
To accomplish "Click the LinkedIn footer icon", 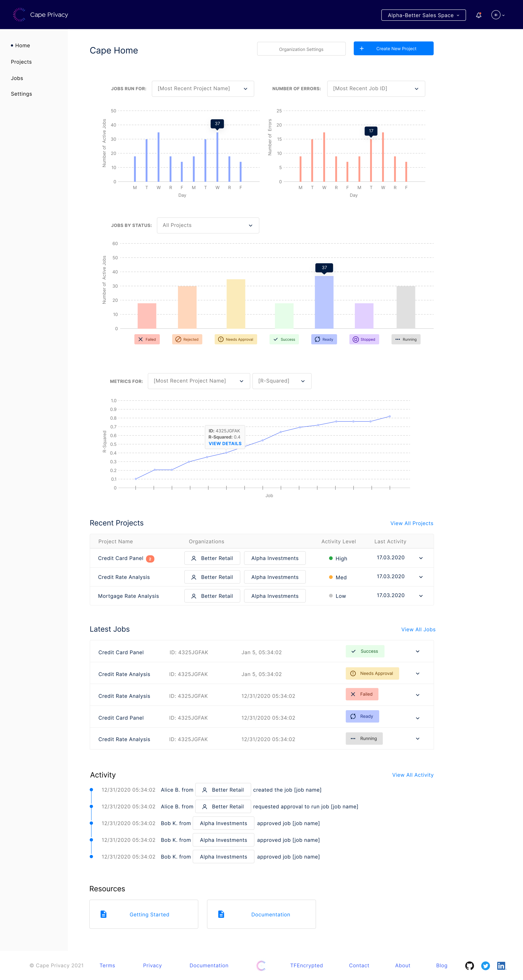I will pyautogui.click(x=501, y=966).
